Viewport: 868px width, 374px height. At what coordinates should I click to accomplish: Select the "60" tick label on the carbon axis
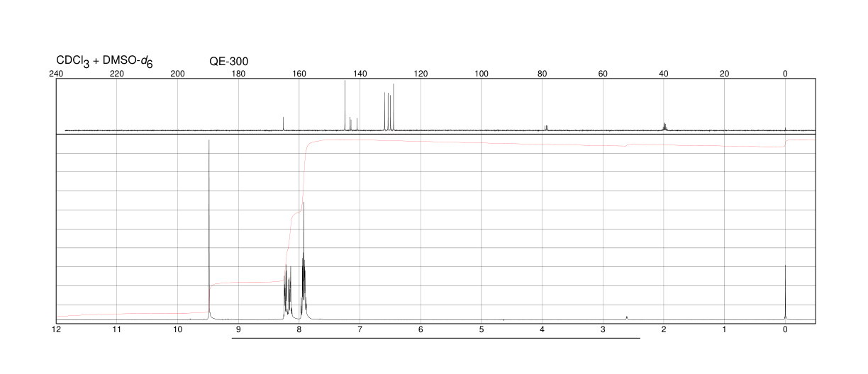(603, 73)
